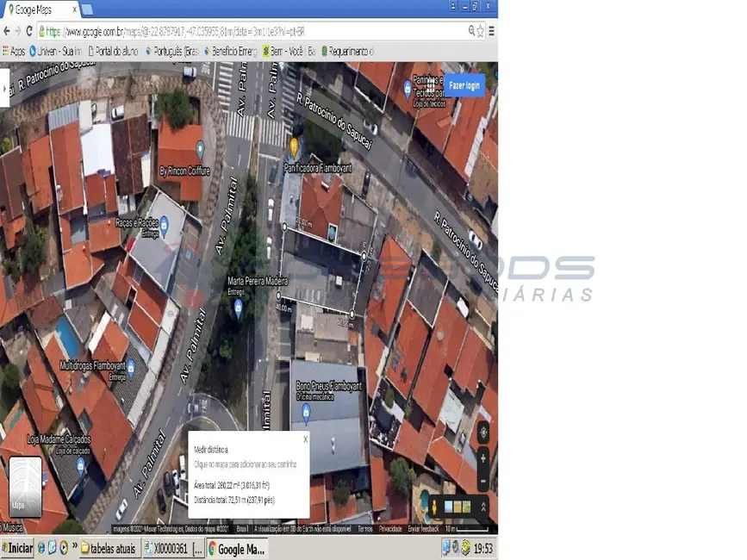Expand the imagery strip with double chevron
Viewport: 747px width, 560px height.
(483, 507)
